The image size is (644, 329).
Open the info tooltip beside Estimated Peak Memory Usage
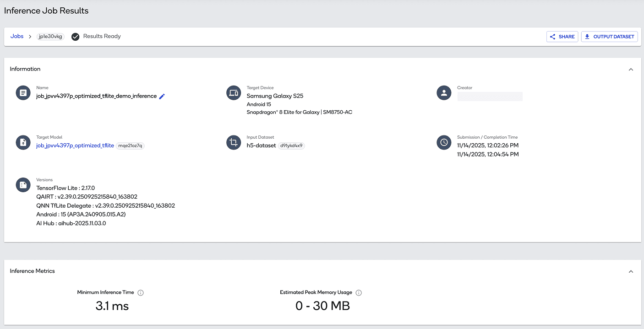click(x=359, y=292)
